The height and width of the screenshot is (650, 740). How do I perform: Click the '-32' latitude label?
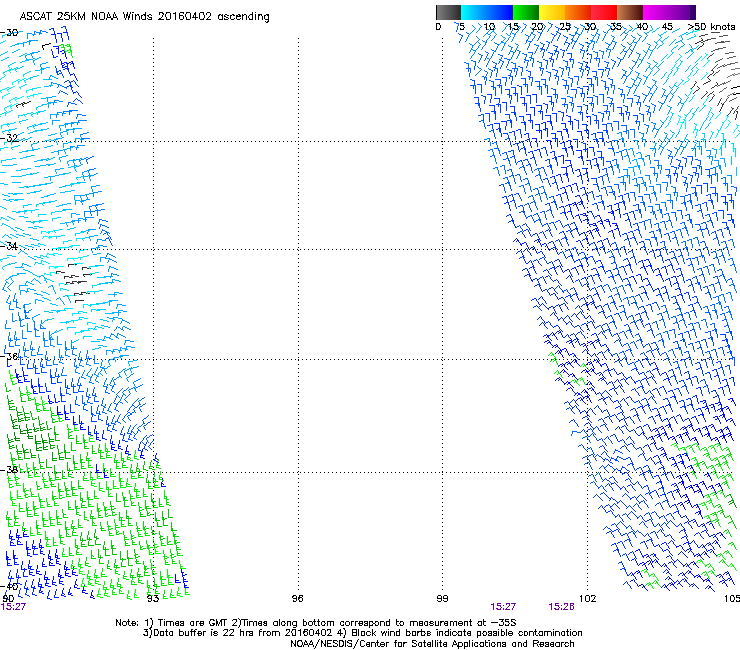coord(9,138)
